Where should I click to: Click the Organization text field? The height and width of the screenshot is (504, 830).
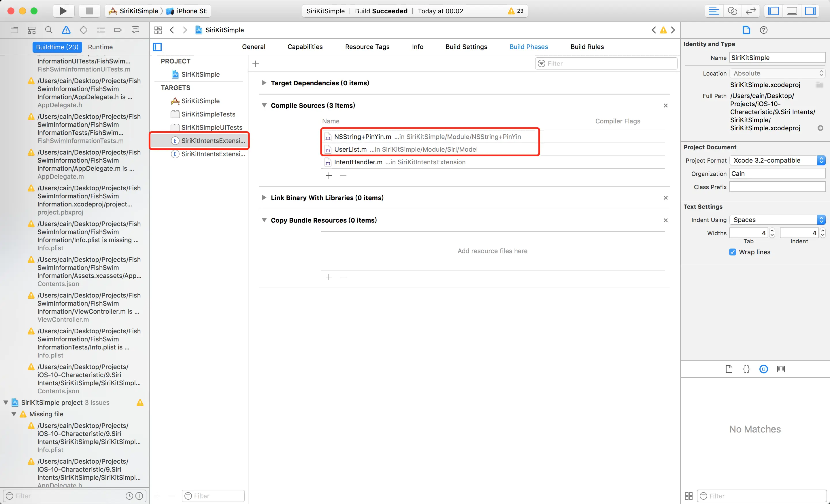click(778, 174)
